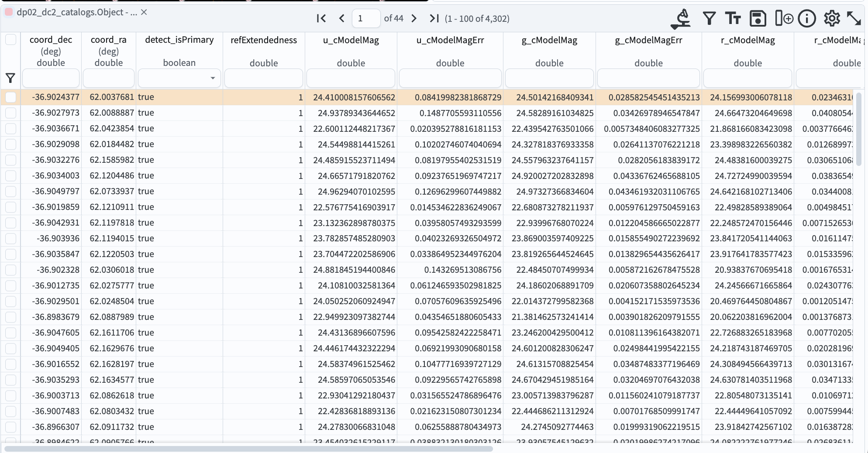The width and height of the screenshot is (868, 453).
Task: Click the page number input field
Action: [x=366, y=18]
